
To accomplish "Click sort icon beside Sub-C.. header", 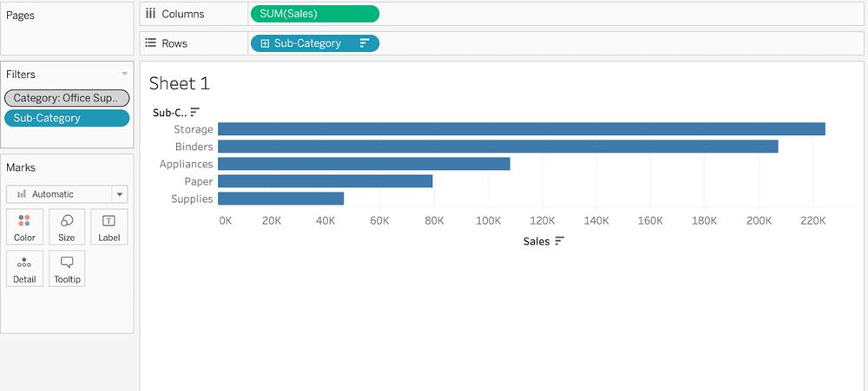I will [x=195, y=112].
